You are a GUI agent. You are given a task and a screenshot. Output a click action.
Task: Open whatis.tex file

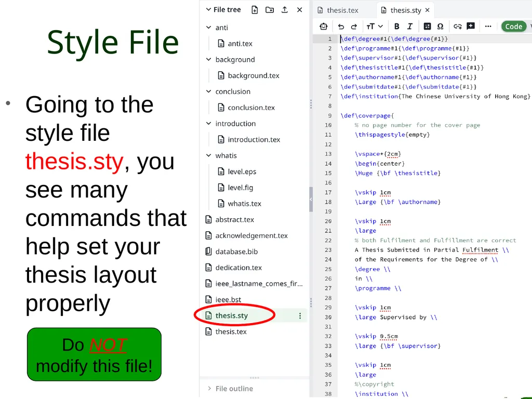(x=244, y=204)
